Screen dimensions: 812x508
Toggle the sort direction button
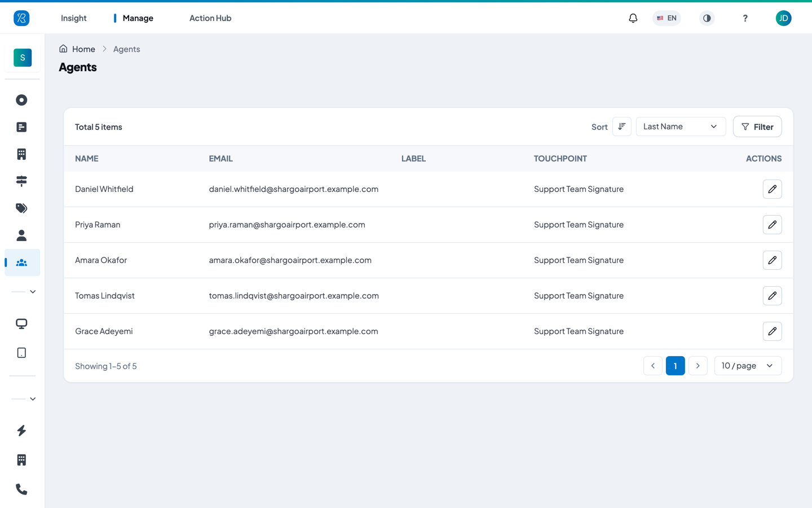click(x=621, y=126)
